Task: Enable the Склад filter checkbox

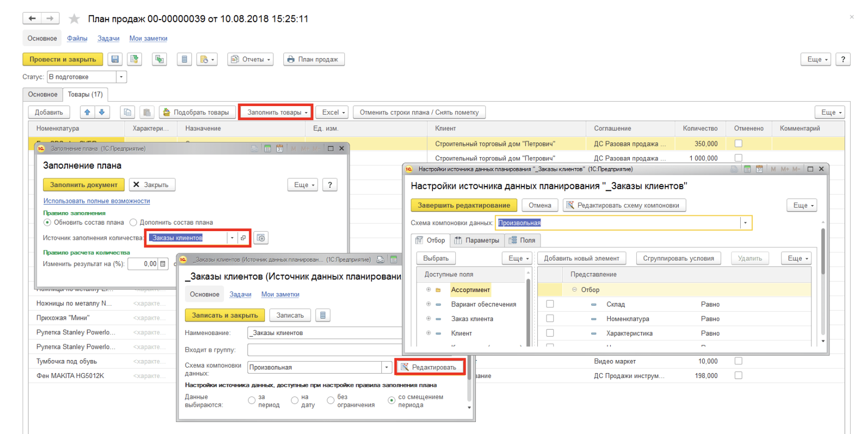Action: pyautogui.click(x=550, y=304)
